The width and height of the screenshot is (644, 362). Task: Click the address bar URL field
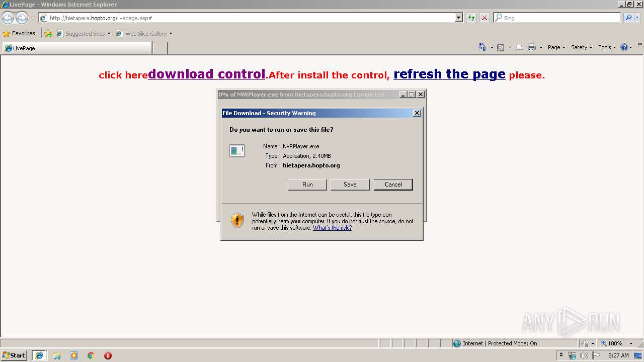pos(247,18)
